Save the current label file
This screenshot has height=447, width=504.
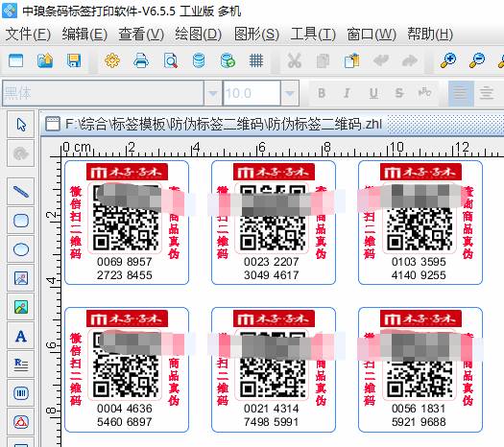pos(74,60)
